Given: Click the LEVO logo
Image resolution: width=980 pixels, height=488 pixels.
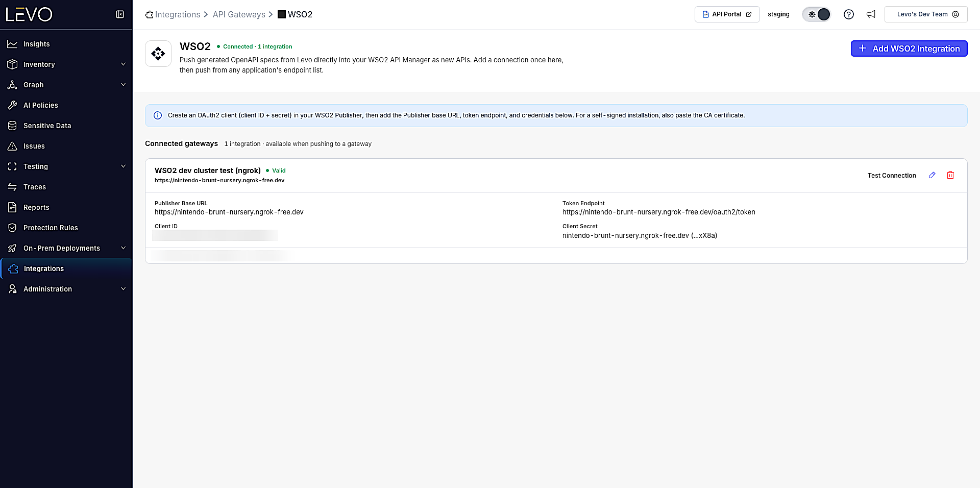Looking at the screenshot, I should click(x=29, y=14).
